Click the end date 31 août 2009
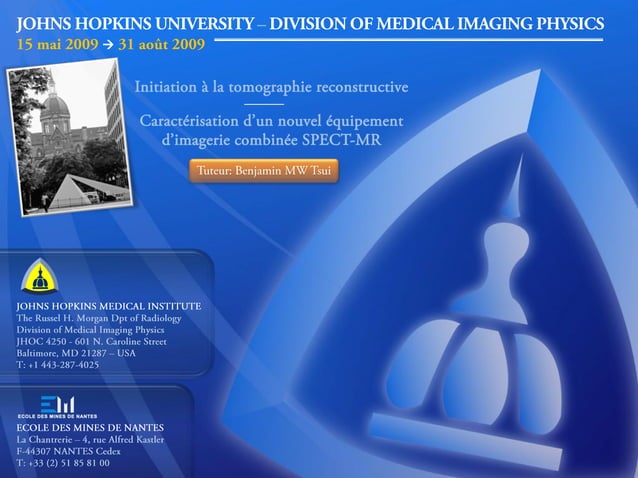 [162, 44]
